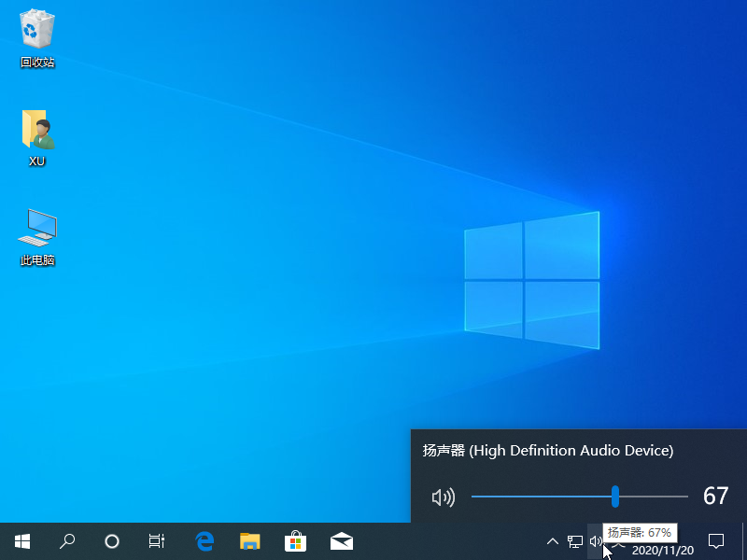Launch File Explorer from the taskbar
The width and height of the screenshot is (747, 560).
tap(249, 541)
